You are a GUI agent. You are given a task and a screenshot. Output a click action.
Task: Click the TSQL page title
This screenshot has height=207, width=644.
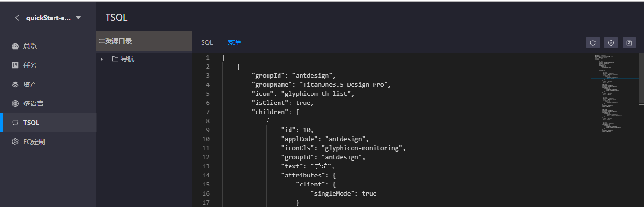[x=117, y=18]
